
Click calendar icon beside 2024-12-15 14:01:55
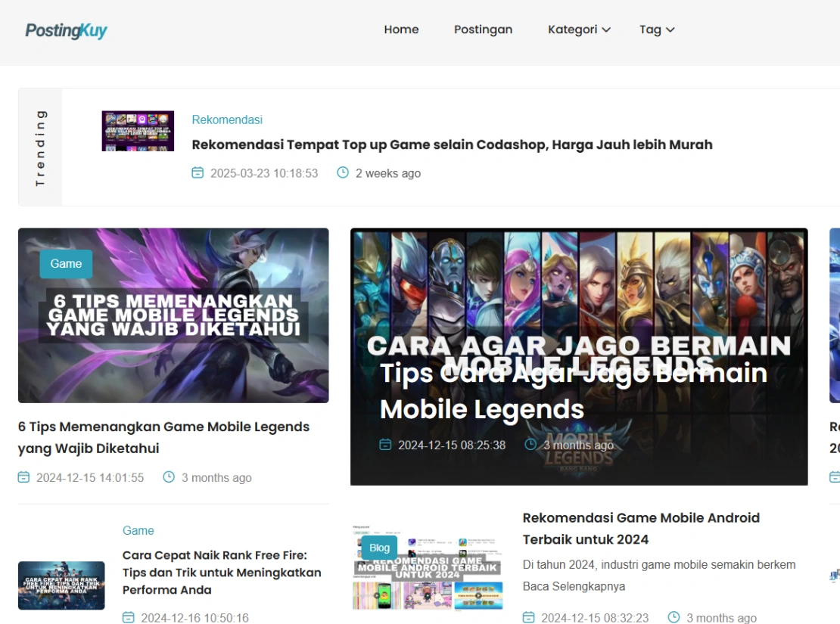[x=23, y=477]
